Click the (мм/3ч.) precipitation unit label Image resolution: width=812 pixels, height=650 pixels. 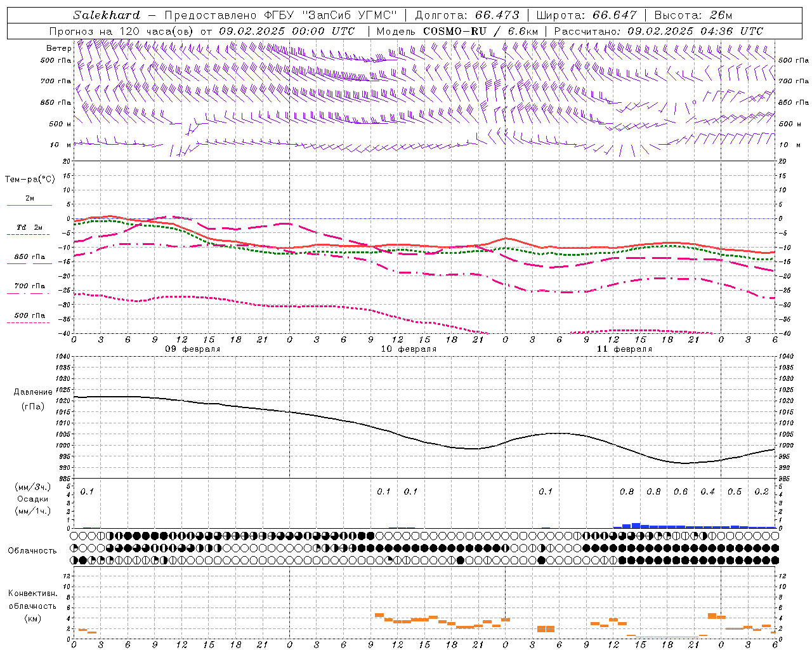pyautogui.click(x=32, y=487)
